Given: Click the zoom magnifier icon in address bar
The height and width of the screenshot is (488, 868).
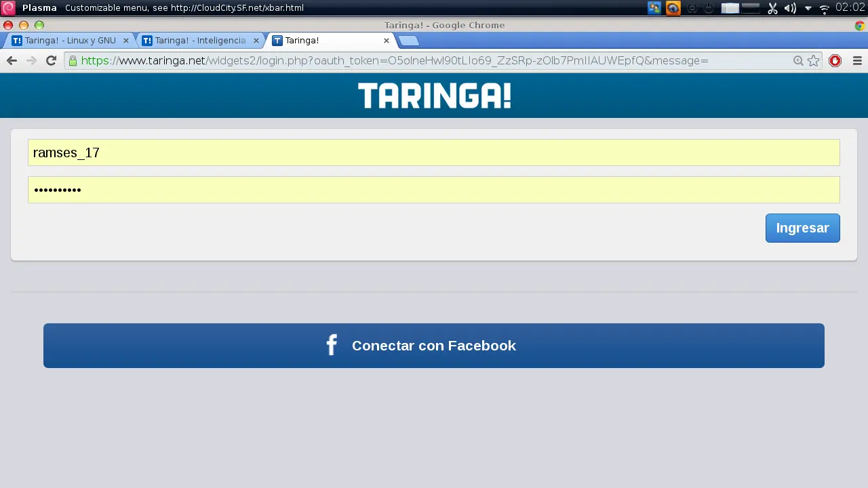Looking at the screenshot, I should 799,61.
